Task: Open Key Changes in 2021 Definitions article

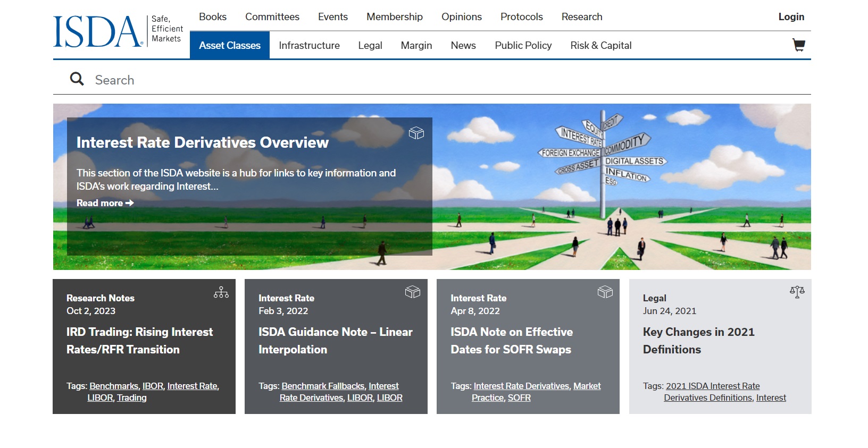Action: click(698, 341)
